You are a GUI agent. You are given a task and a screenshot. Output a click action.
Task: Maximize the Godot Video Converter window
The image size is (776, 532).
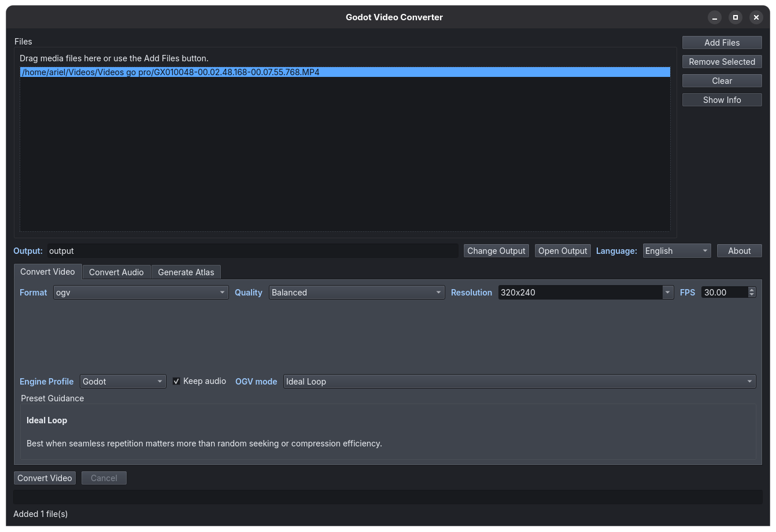(736, 17)
